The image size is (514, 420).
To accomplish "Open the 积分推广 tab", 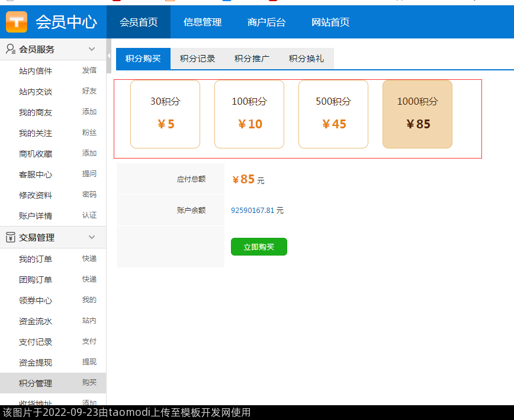I will 252,59.
